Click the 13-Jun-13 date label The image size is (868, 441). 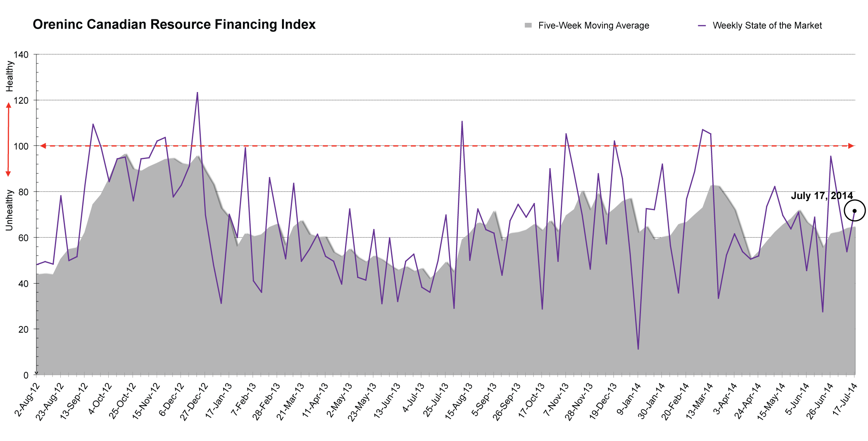coord(387,401)
